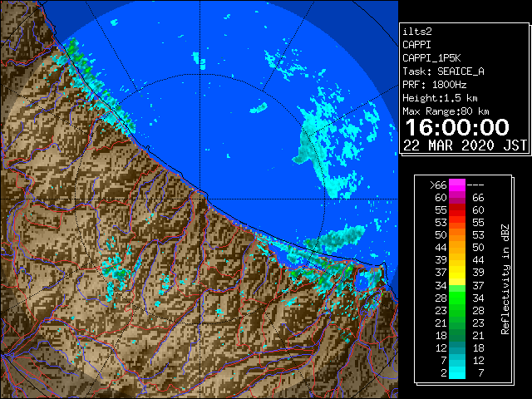
Task: Pick the cyan 2-7 dBZ legend swatch
Action: (457, 372)
